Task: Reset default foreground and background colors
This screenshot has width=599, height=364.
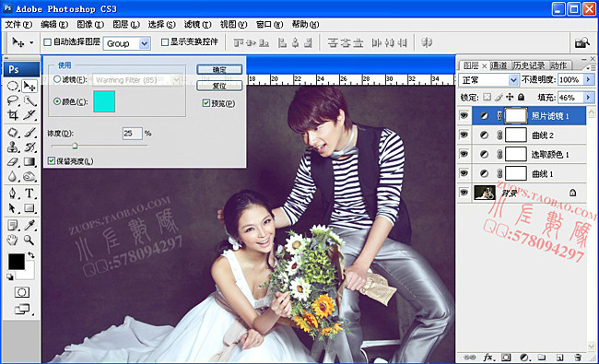Action: 10,276
